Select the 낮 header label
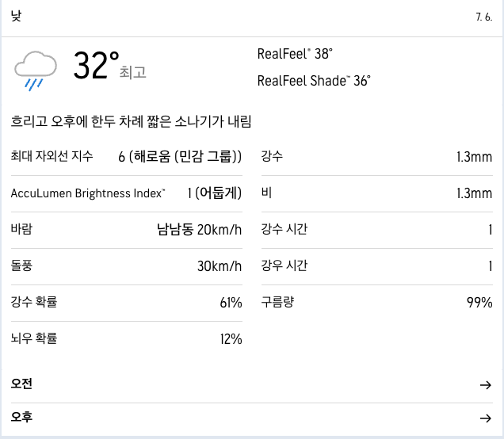The height and width of the screenshot is (439, 504). point(16,15)
